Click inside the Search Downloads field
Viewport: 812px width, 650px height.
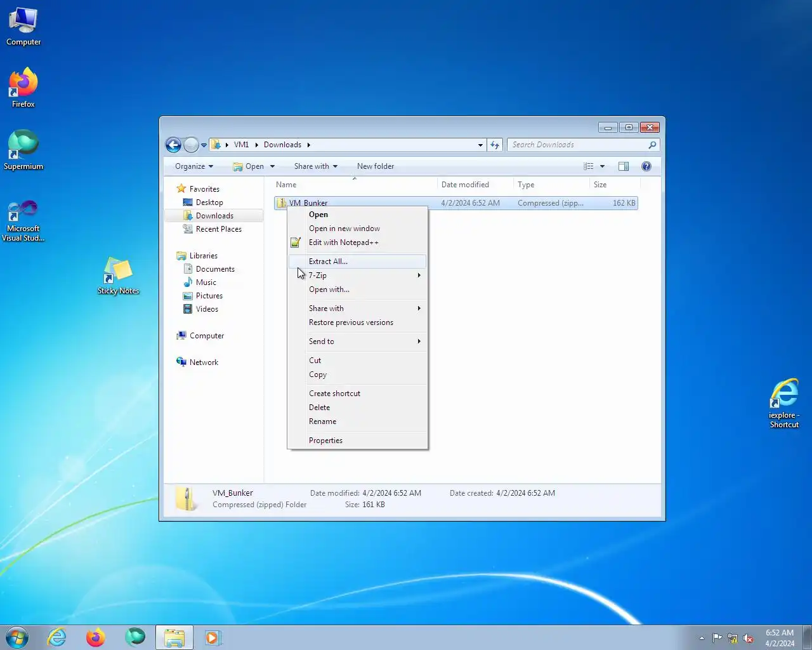[577, 145]
